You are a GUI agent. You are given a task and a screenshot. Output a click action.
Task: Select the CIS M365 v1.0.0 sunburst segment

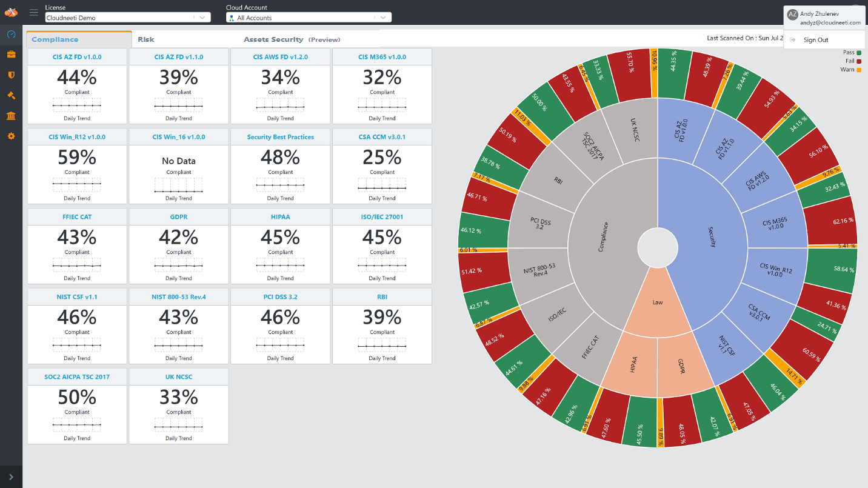click(775, 222)
